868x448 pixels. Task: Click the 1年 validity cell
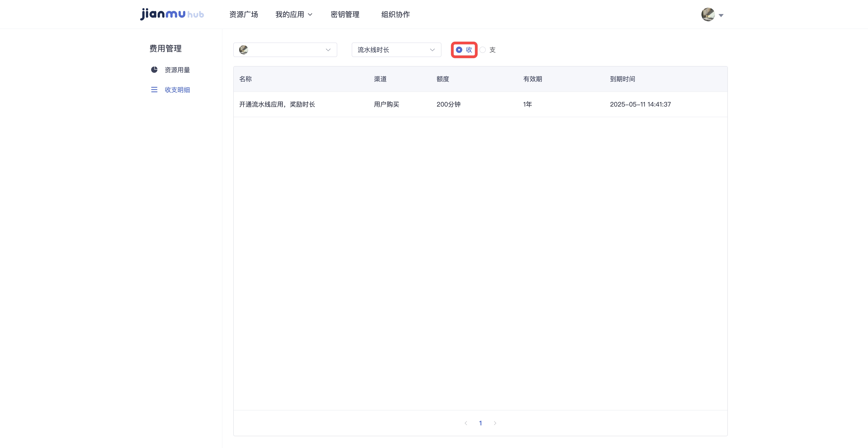pos(527,105)
